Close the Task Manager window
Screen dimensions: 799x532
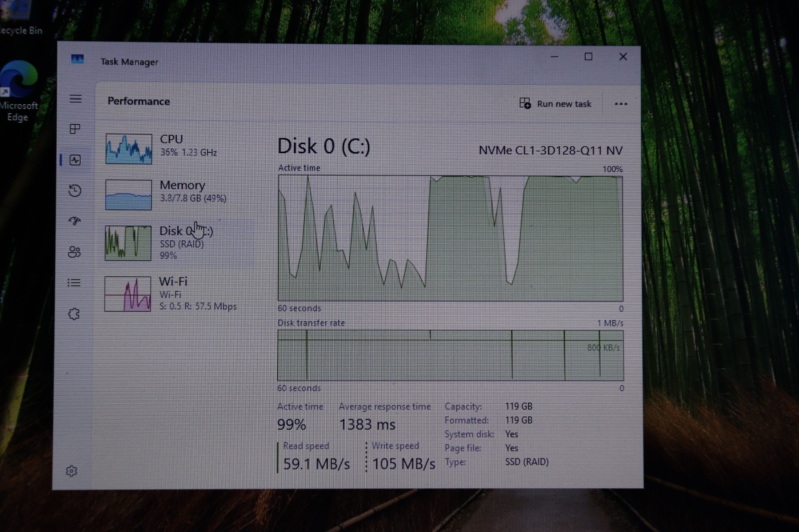coord(623,56)
